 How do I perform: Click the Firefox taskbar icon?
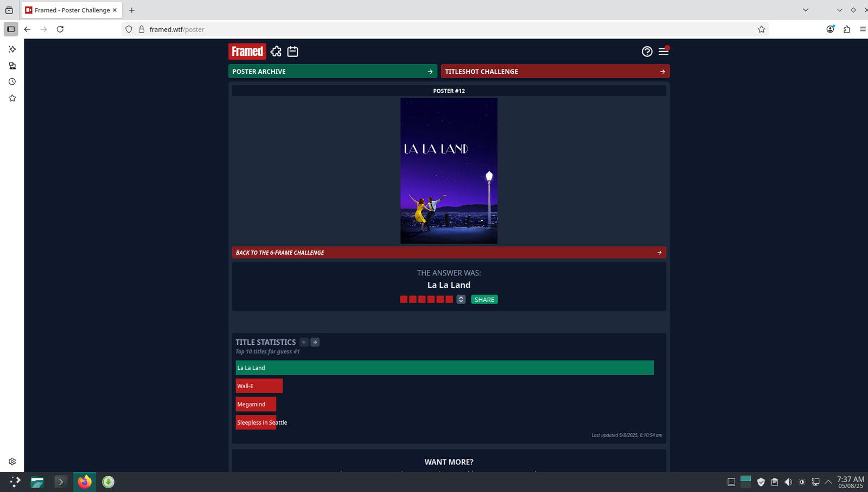coord(85,482)
